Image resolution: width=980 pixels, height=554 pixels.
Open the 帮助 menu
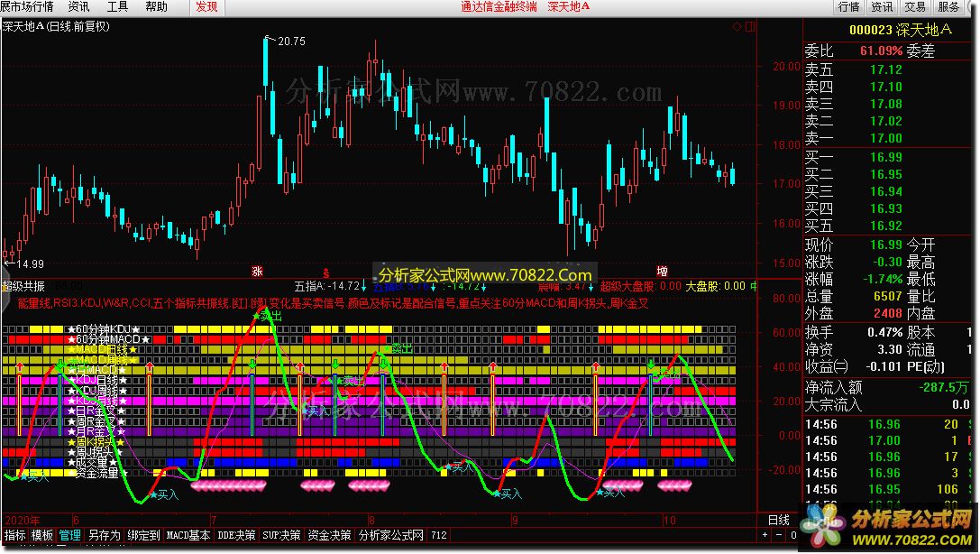pos(156,7)
